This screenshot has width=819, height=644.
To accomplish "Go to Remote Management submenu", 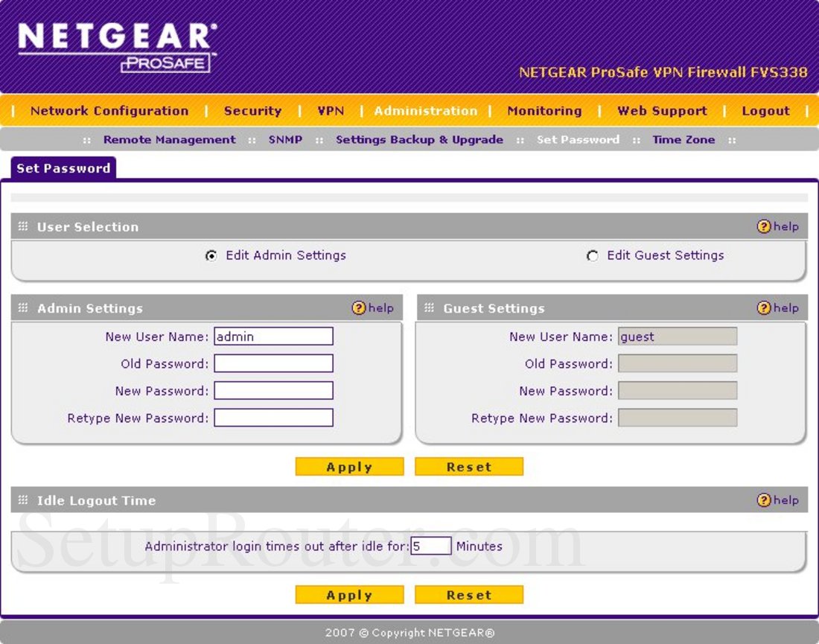I will pos(169,139).
